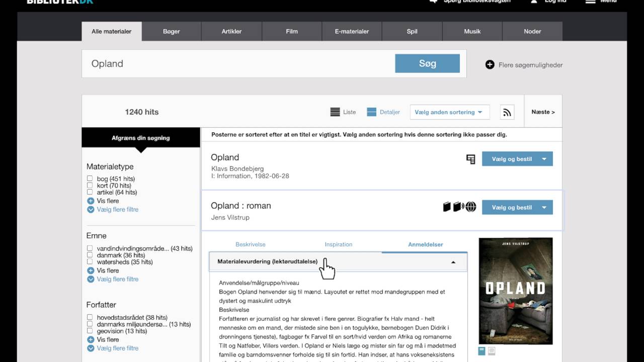This screenshot has width=644, height=362.
Task: Select the Noder tab
Action: [532, 31]
